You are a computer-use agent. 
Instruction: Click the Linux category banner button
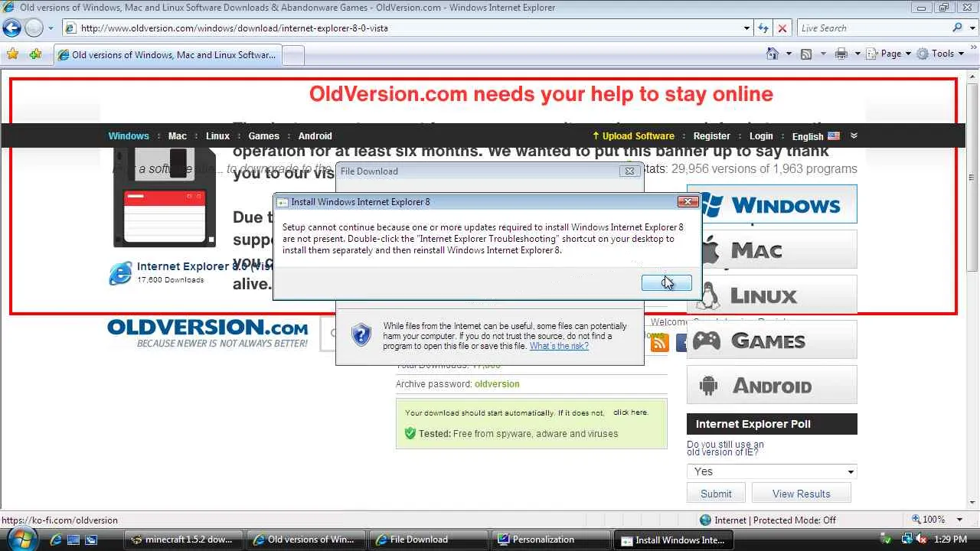tap(772, 295)
